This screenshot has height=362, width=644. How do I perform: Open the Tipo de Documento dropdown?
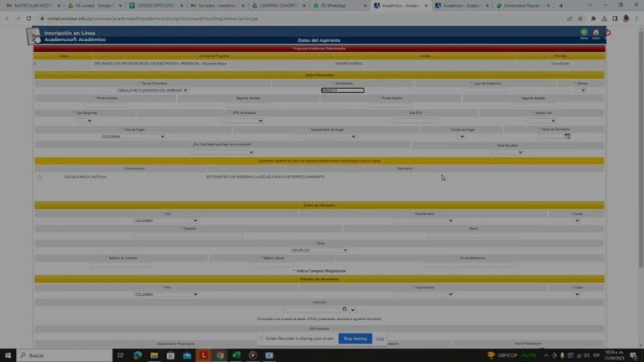point(153,90)
